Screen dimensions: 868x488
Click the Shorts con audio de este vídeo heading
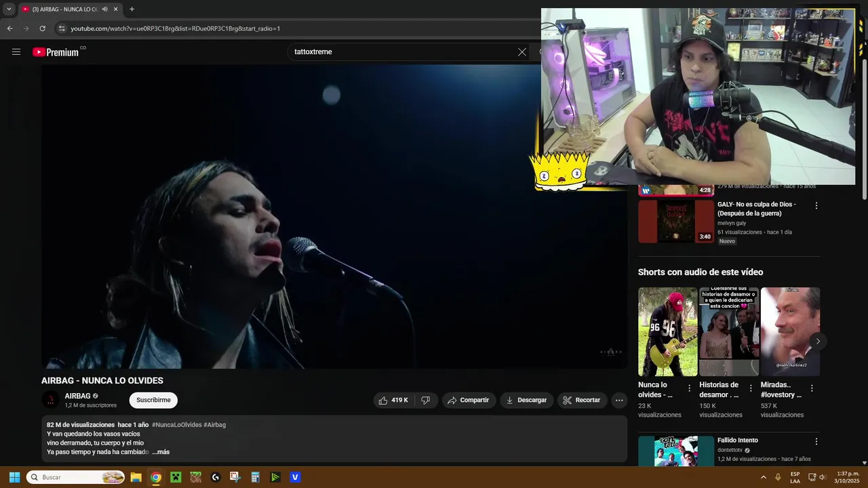click(x=701, y=272)
